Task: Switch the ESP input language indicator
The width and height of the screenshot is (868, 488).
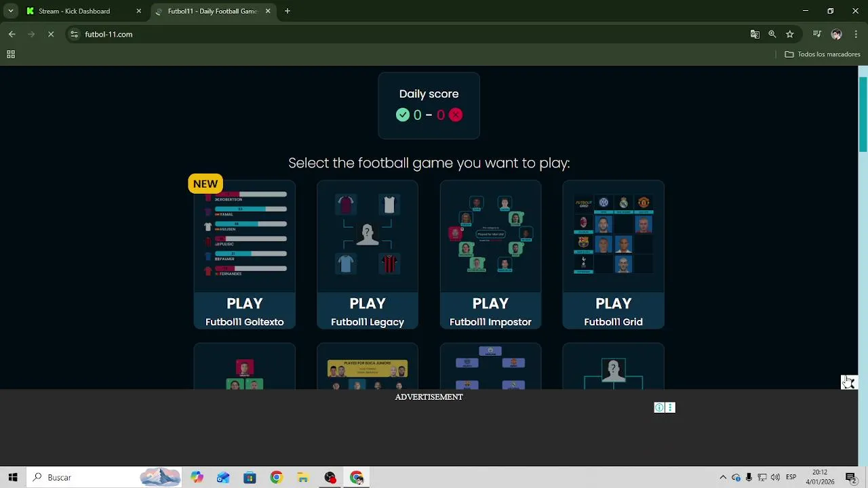Action: (x=791, y=477)
